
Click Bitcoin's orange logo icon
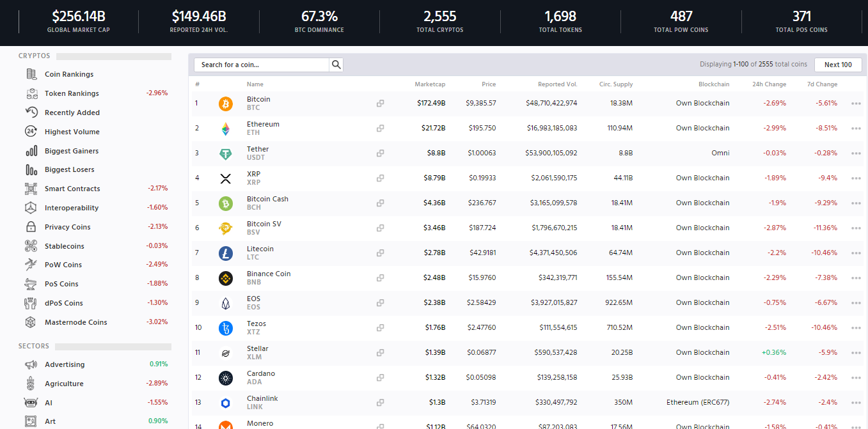click(225, 103)
